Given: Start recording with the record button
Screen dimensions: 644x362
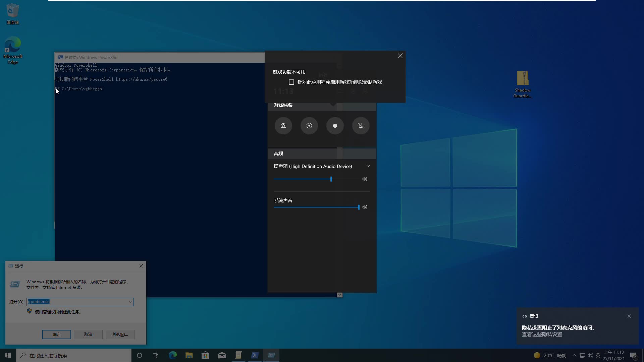Looking at the screenshot, I should [x=335, y=126].
